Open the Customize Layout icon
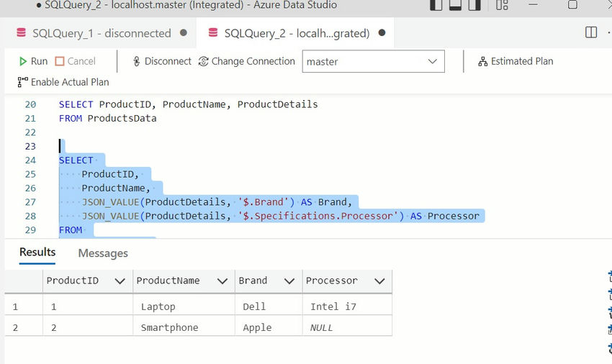 coord(502,5)
